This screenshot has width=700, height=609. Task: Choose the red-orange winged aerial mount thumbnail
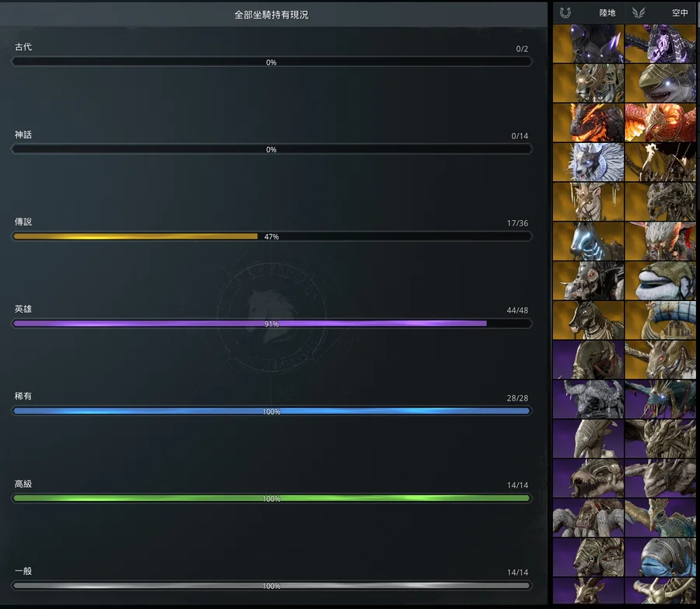tap(660, 123)
